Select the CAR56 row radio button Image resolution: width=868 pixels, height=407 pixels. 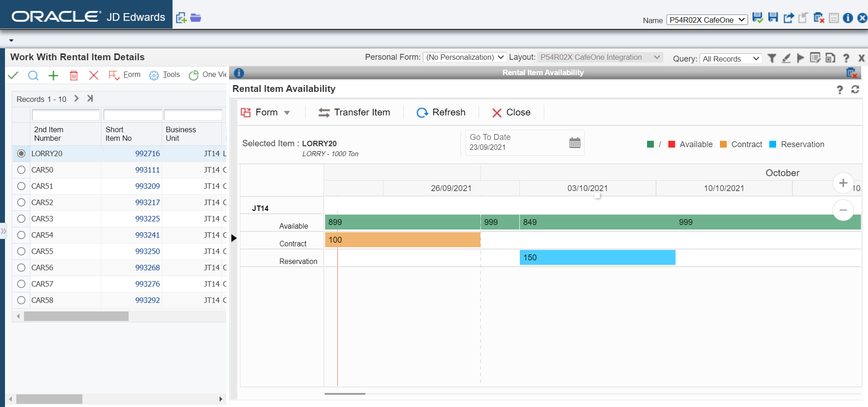click(x=21, y=268)
